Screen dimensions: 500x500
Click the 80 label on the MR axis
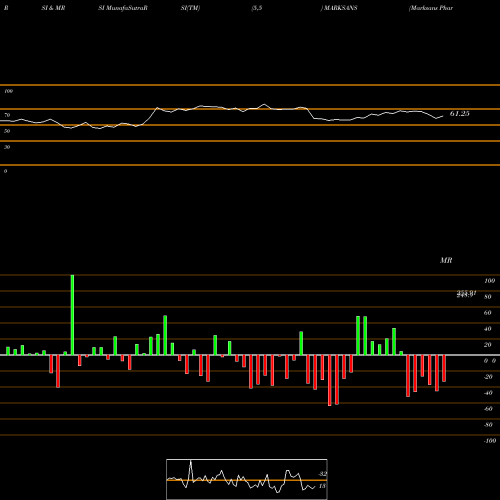point(488,297)
